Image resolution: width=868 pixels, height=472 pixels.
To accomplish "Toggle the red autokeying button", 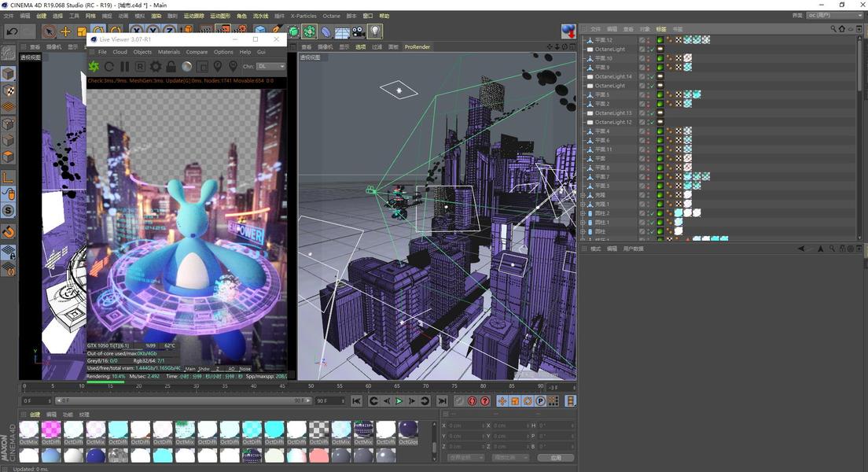I will pos(473,401).
